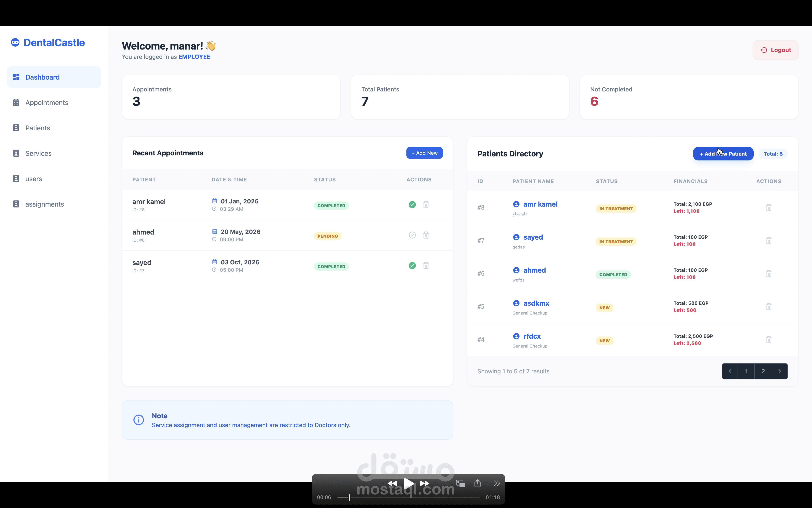Screen dimensions: 812x508
Task: Open rfdcx patient link
Action: (x=532, y=336)
